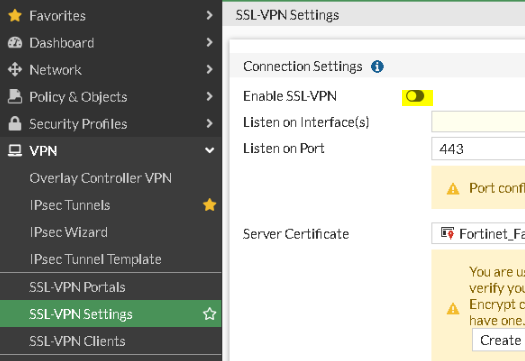Image resolution: width=525 pixels, height=361 pixels.
Task: Collapse the VPN menu chevron
Action: pos(210,150)
